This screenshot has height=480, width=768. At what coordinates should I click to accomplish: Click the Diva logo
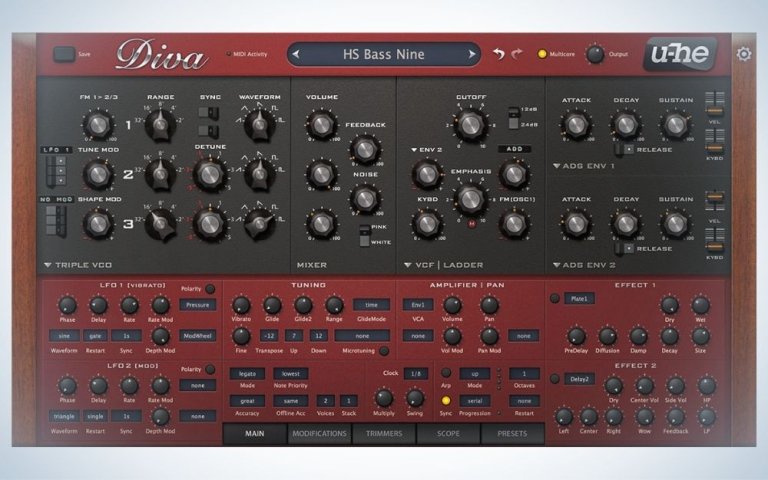tap(160, 55)
